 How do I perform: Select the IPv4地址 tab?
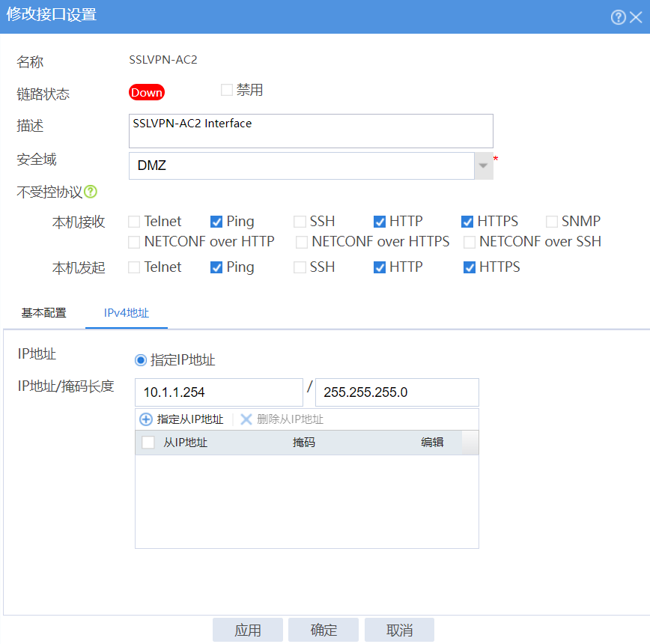[x=127, y=313]
